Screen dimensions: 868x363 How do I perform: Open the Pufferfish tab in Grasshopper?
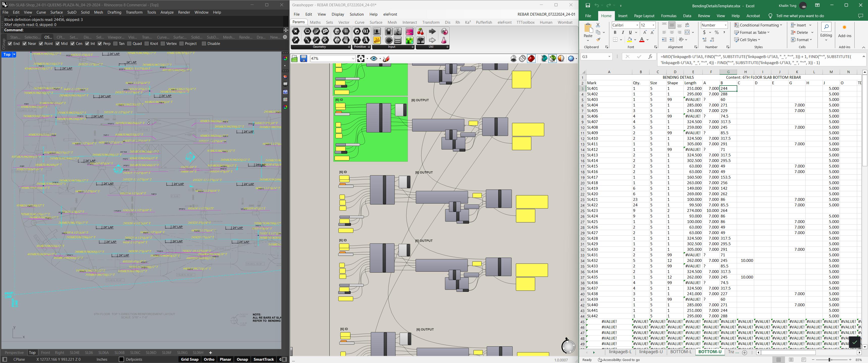point(484,22)
